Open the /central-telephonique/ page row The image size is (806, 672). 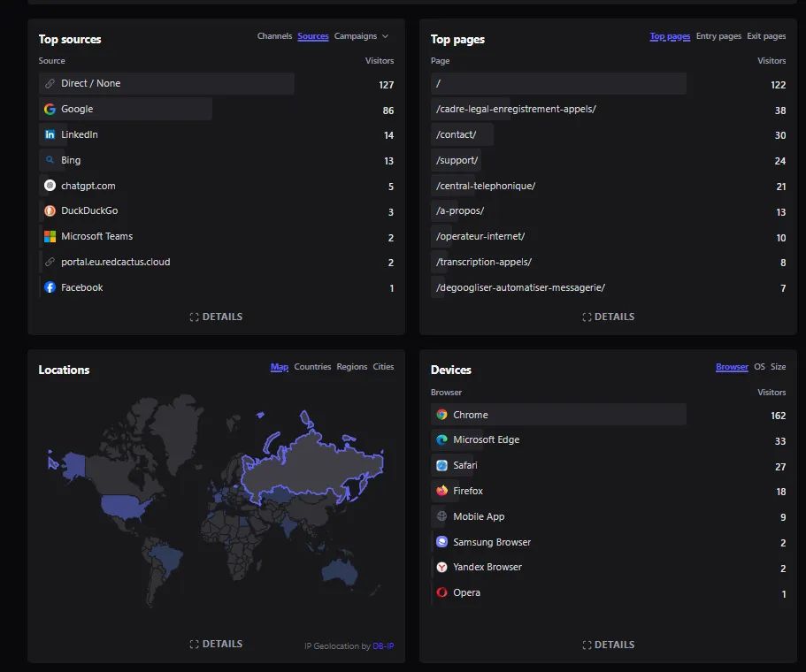point(608,186)
